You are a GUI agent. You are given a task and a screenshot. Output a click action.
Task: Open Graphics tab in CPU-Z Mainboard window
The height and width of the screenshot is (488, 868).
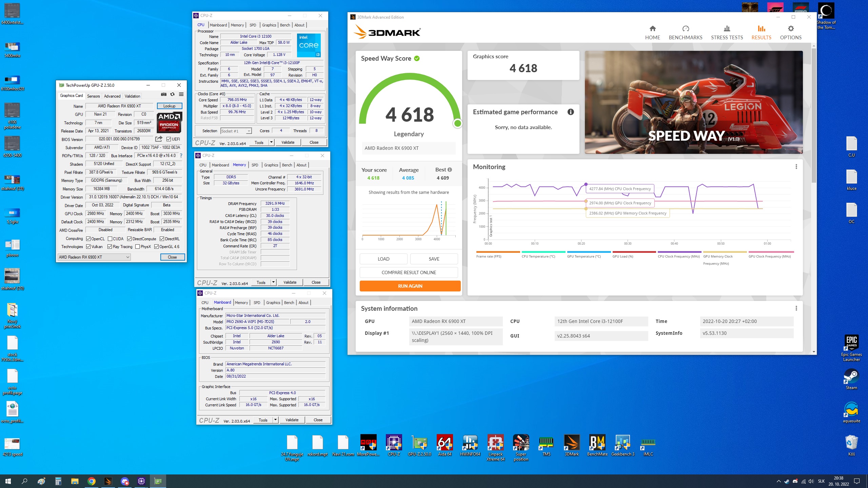pyautogui.click(x=273, y=303)
